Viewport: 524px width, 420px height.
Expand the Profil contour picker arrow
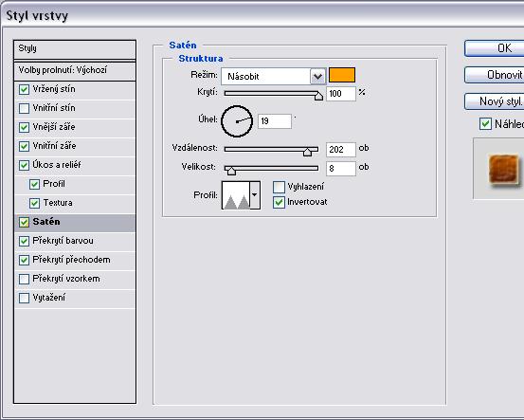tap(255, 195)
